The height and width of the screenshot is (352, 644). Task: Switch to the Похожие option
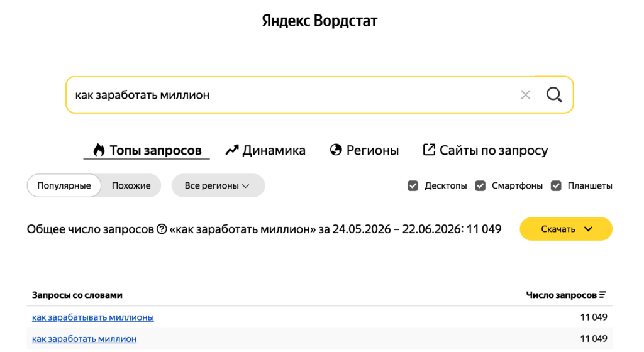point(131,185)
